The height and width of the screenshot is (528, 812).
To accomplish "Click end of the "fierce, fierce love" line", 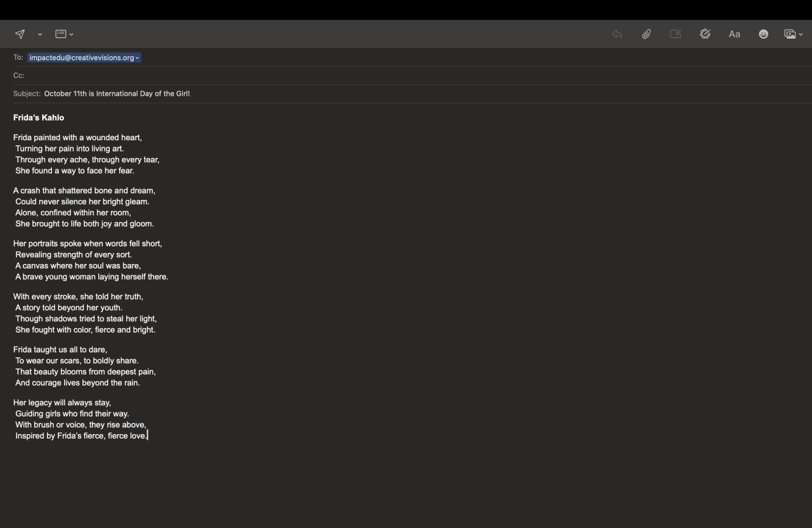I will tap(147, 436).
